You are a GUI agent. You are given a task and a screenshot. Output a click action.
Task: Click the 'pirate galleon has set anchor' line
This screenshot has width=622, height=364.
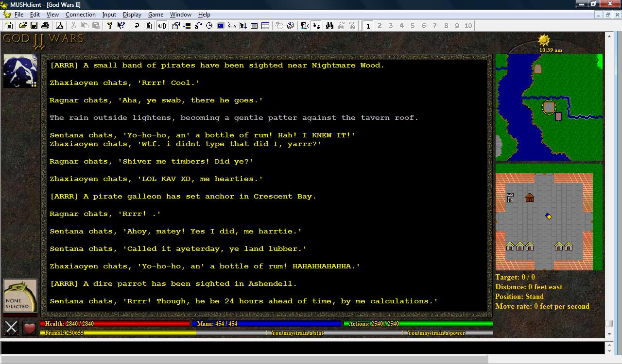tap(183, 197)
